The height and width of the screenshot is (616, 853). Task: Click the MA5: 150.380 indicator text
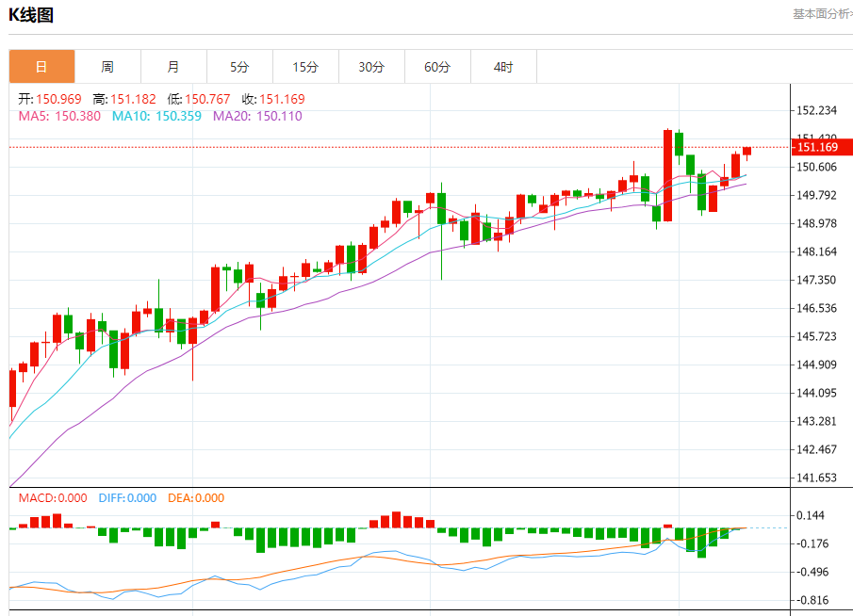pos(59,116)
